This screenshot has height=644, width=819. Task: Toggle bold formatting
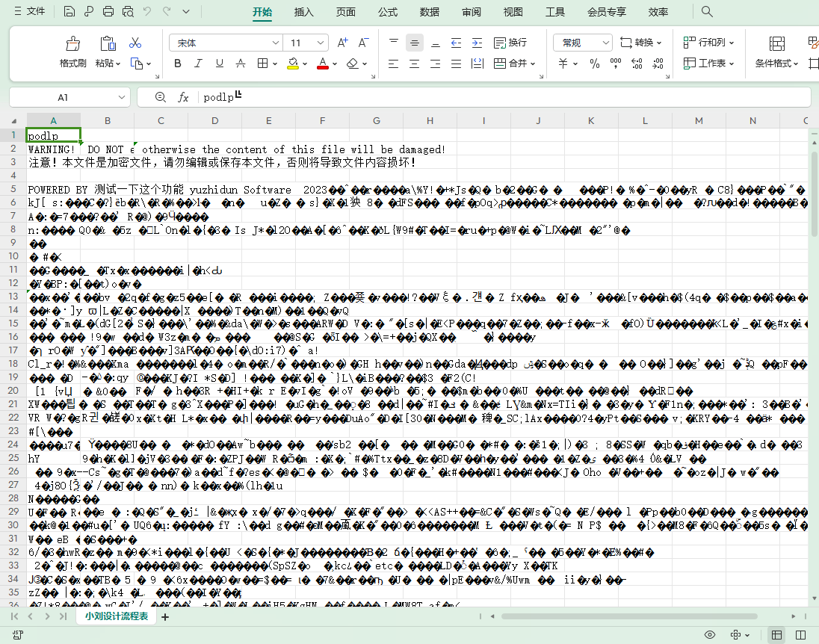[x=178, y=64]
